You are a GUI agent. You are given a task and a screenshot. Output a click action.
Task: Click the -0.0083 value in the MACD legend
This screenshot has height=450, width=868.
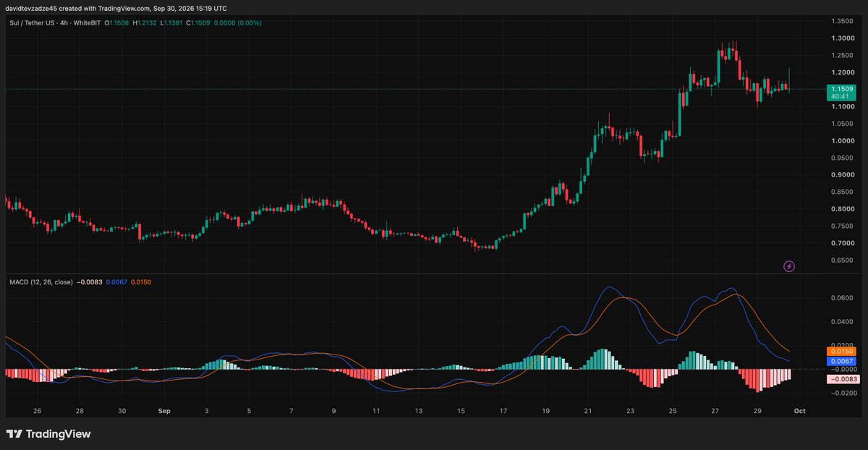[x=90, y=282]
